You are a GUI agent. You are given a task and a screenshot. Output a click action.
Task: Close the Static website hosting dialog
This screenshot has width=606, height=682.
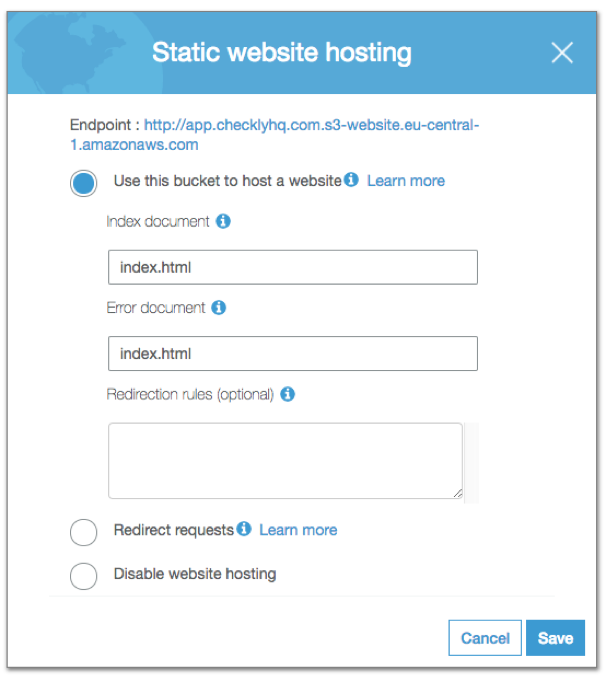(562, 53)
